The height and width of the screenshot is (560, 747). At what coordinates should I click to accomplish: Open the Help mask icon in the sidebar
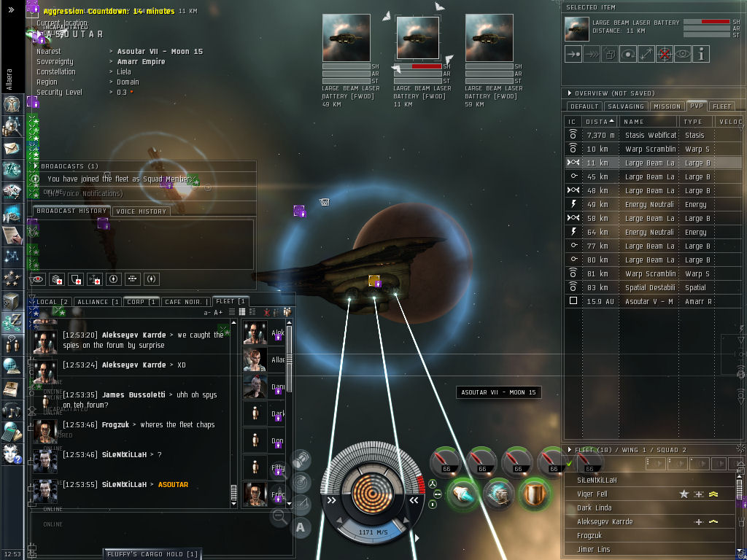tap(12, 454)
